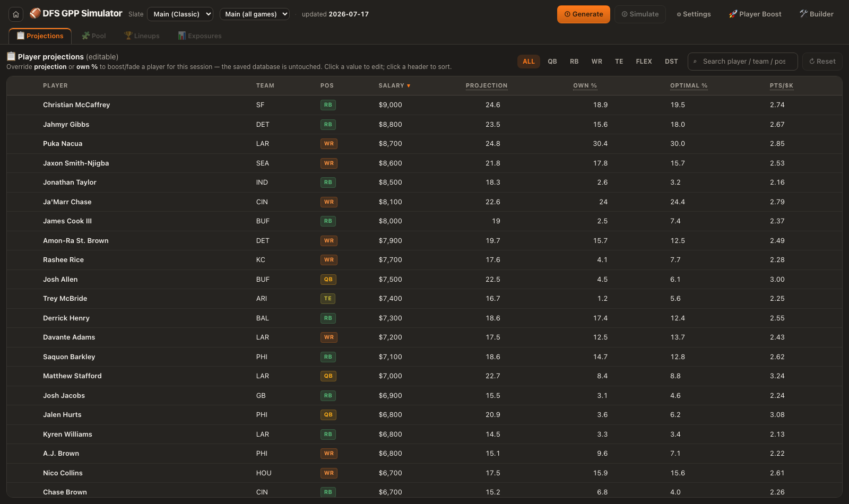Edit Derrick Henry's own % 17.4
This screenshot has width=849, height=504.
tap(600, 318)
